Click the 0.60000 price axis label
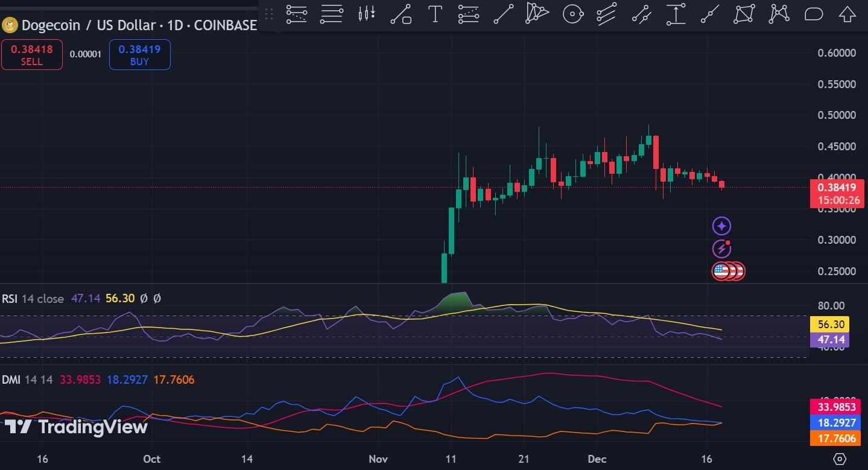The width and height of the screenshot is (868, 470). [837, 53]
